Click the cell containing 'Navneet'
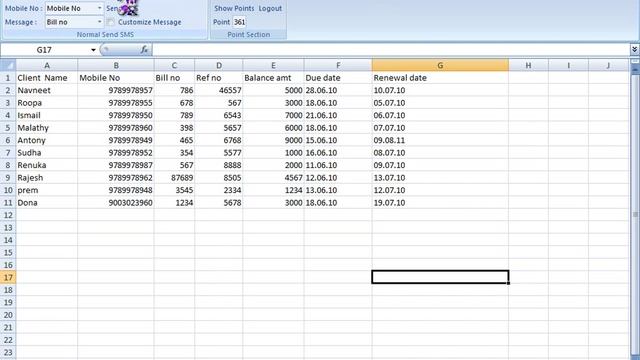The image size is (640, 360). pyautogui.click(x=47, y=90)
